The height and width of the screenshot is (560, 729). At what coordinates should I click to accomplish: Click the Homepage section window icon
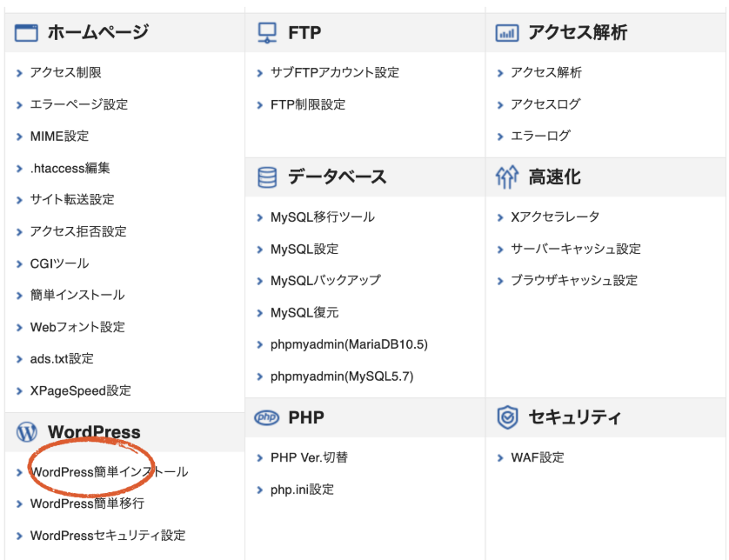pyautogui.click(x=27, y=33)
